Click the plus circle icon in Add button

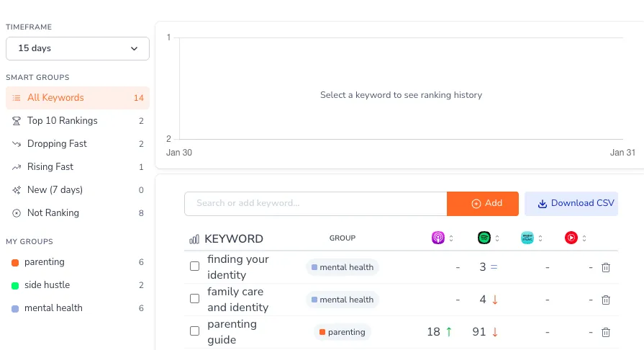[x=476, y=204]
